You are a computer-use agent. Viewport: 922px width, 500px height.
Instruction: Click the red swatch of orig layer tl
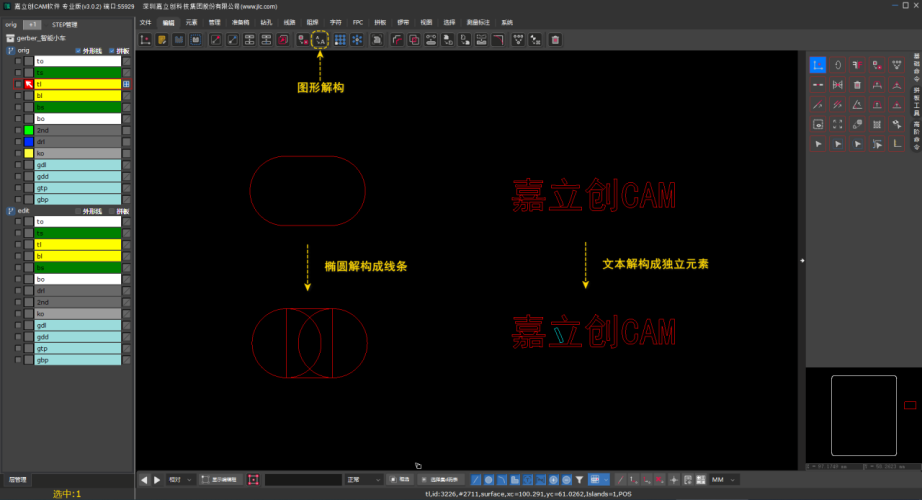(29, 84)
